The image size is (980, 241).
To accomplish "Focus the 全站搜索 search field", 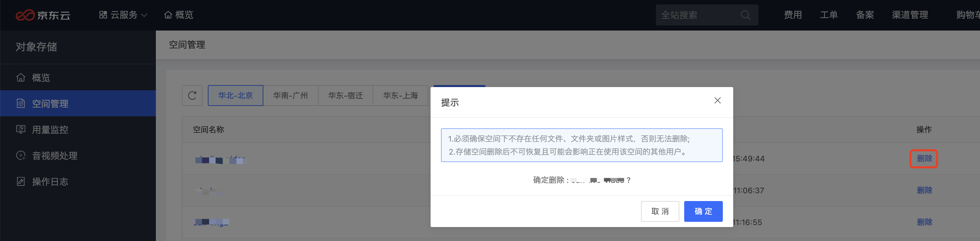I will coord(707,15).
